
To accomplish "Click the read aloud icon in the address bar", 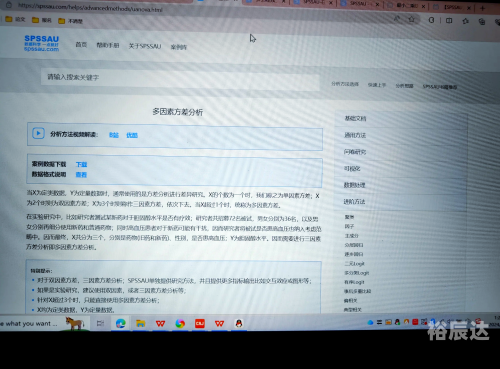I will (397, 19).
